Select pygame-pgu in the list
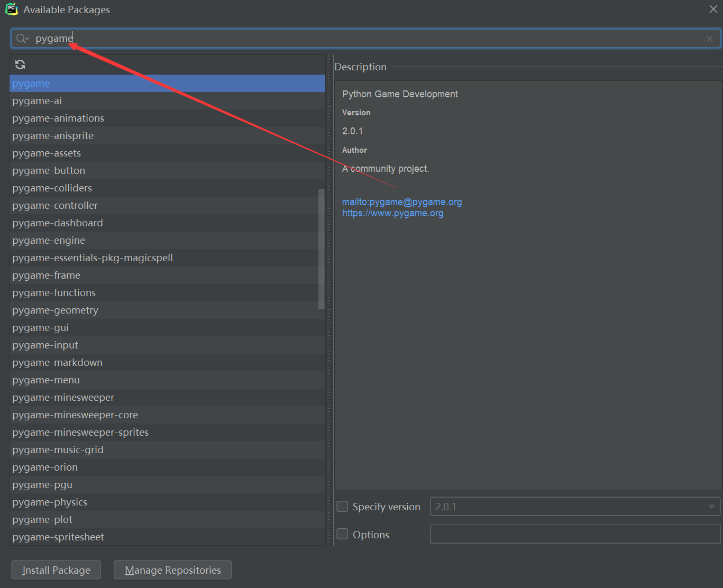 (x=167, y=484)
